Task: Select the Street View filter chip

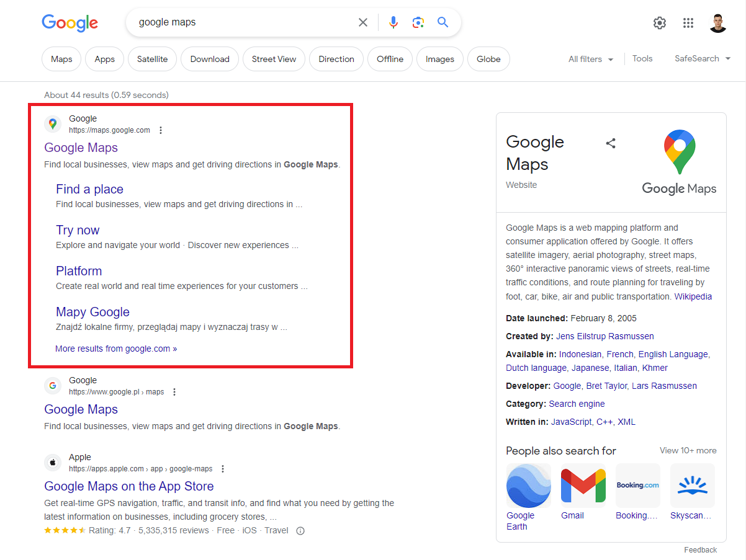Action: click(274, 59)
